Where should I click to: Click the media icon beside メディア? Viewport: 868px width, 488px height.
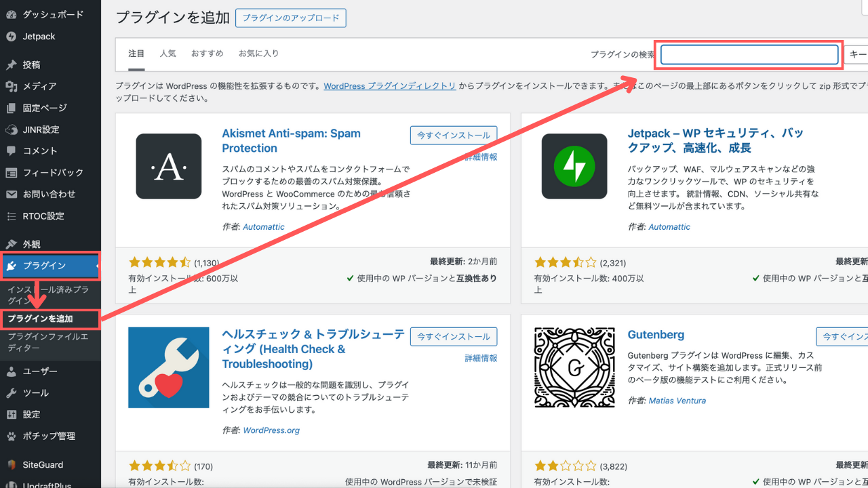pos(11,86)
